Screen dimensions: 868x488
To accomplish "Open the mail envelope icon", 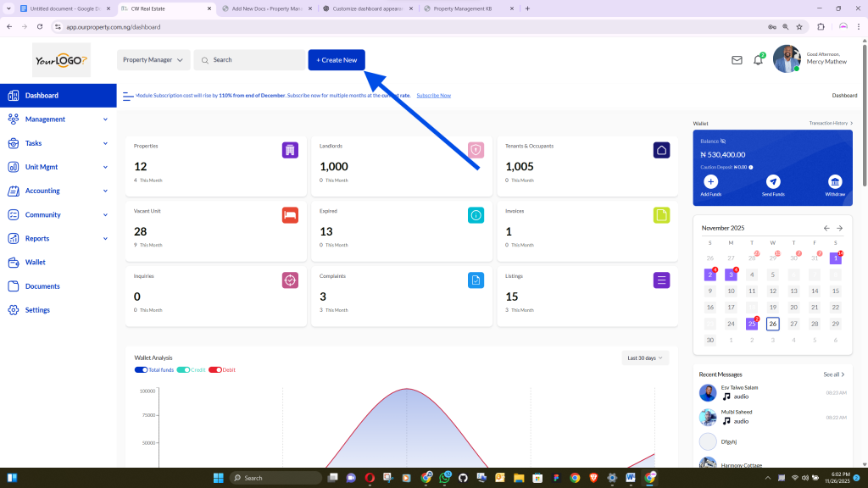I will pos(737,60).
